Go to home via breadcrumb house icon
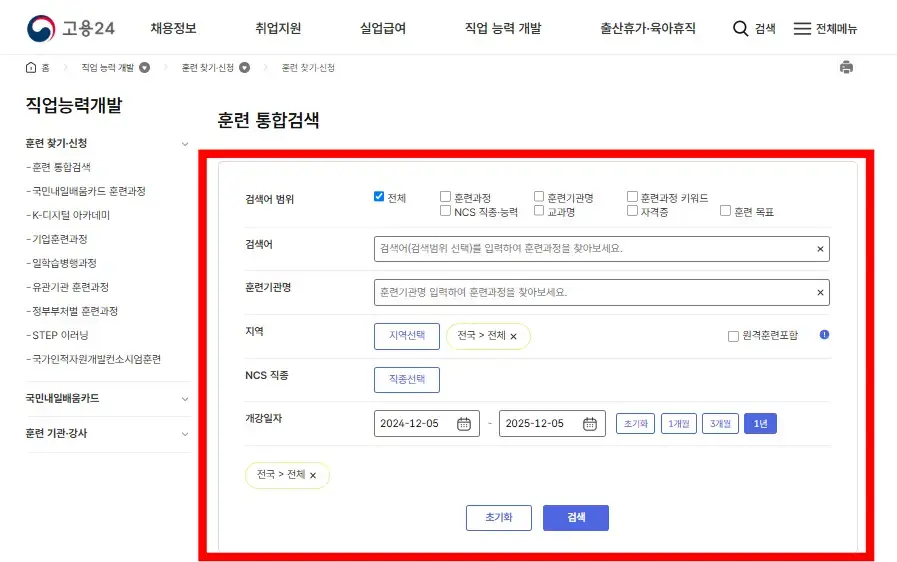Screen dimensions: 897x562 [x=31, y=68]
